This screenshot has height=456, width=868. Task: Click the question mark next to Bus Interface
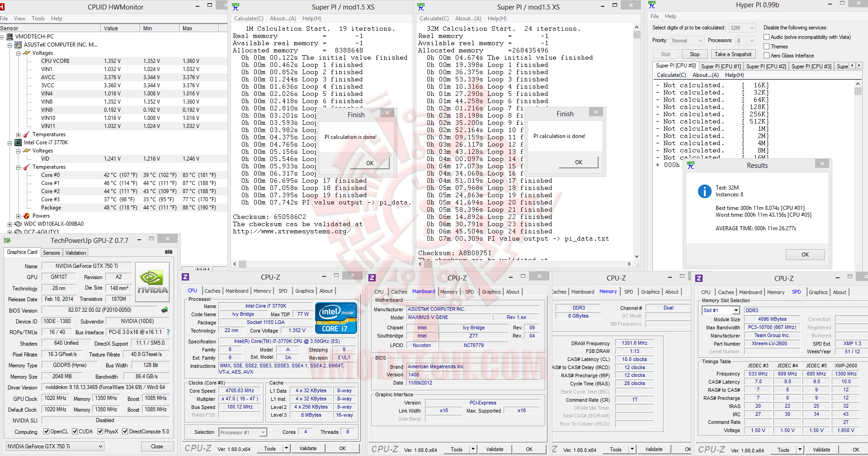tap(168, 332)
